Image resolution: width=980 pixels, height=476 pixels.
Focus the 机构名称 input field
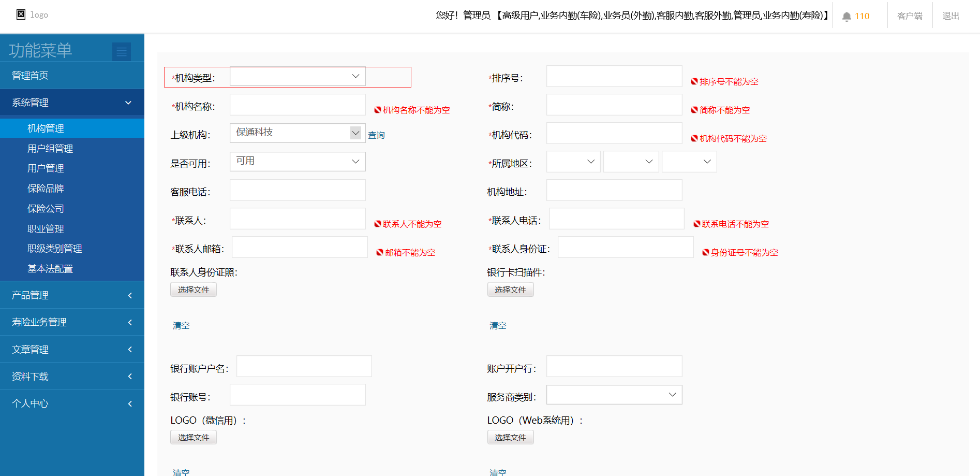(298, 105)
